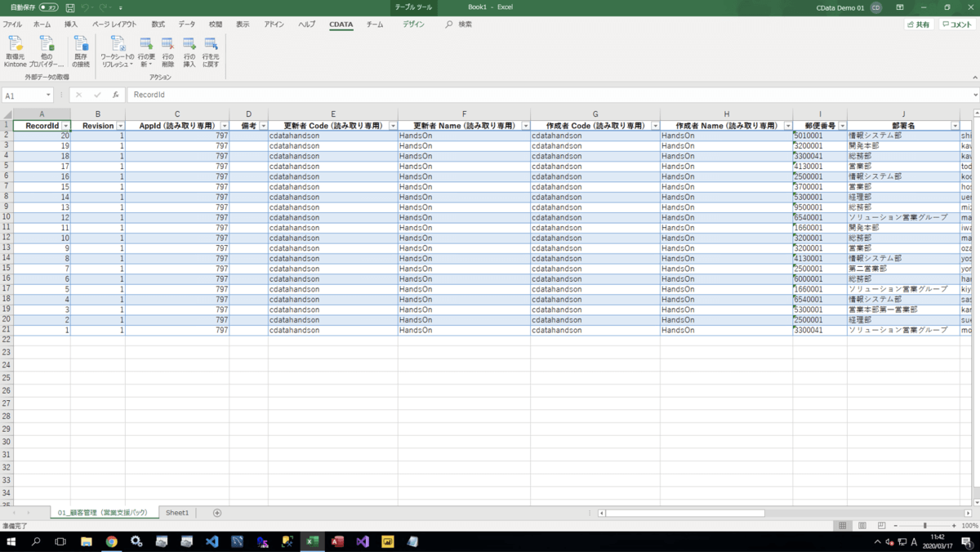This screenshot has height=552, width=980.
Task: Click zoom out minus button
Action: [x=895, y=526]
